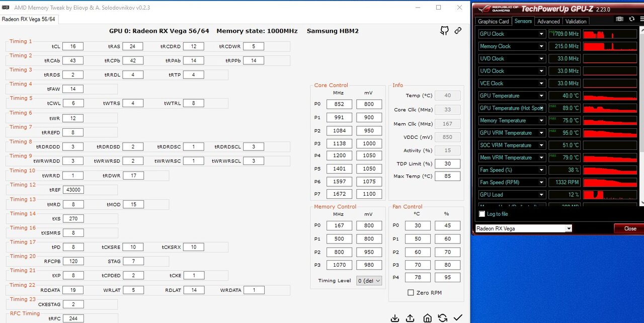The image size is (644, 323).
Task: Click Fan Control P4 percent field
Action: [447, 277]
